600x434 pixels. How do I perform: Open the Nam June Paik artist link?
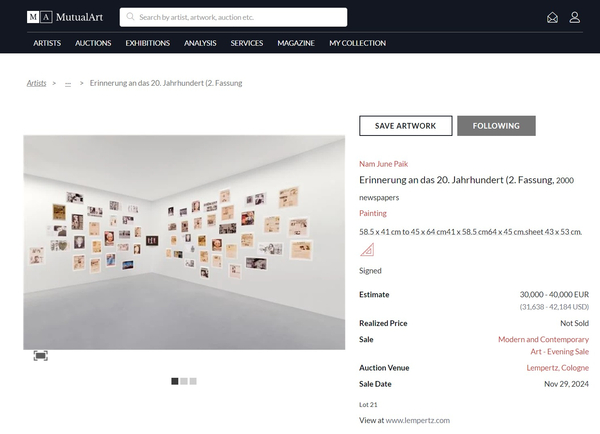383,163
